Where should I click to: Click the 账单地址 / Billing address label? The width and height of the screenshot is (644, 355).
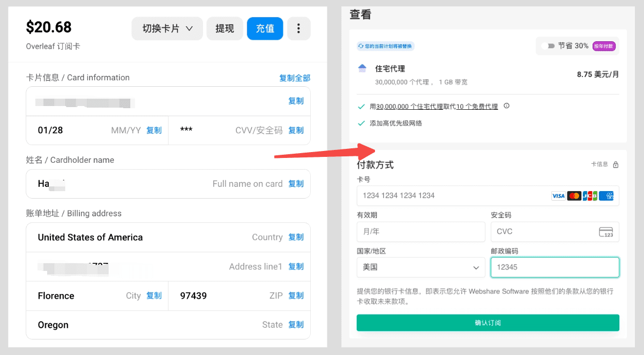point(74,214)
